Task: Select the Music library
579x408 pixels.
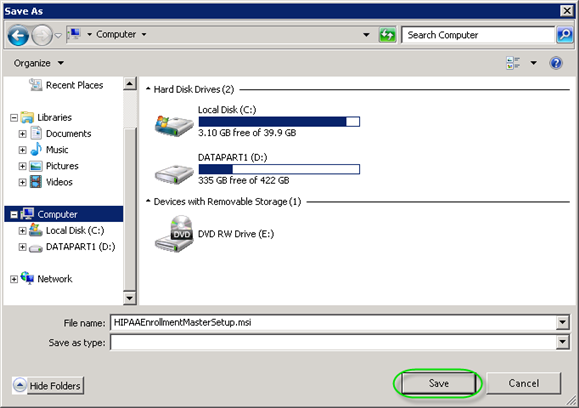Action: 57,150
